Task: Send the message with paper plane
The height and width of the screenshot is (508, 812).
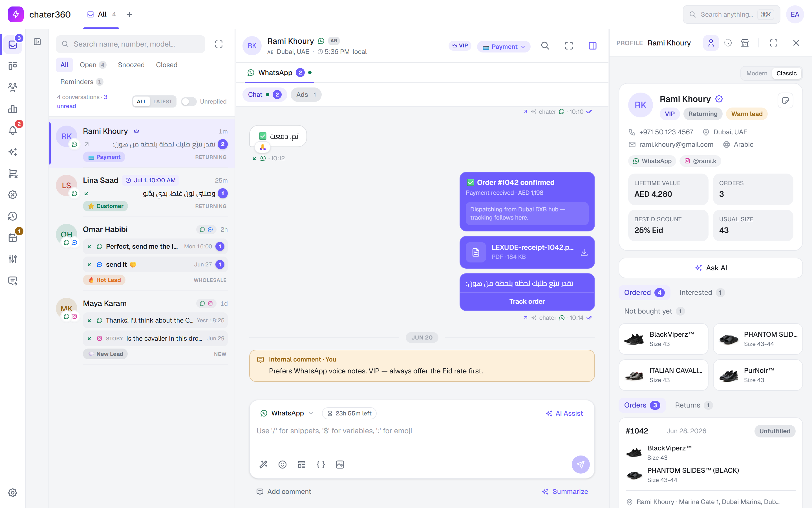Action: tap(581, 464)
